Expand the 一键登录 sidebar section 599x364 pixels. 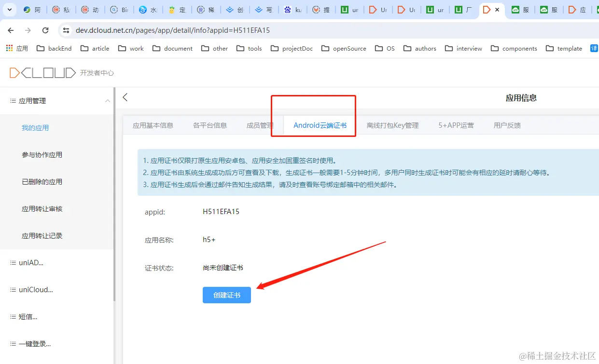(x=56, y=344)
